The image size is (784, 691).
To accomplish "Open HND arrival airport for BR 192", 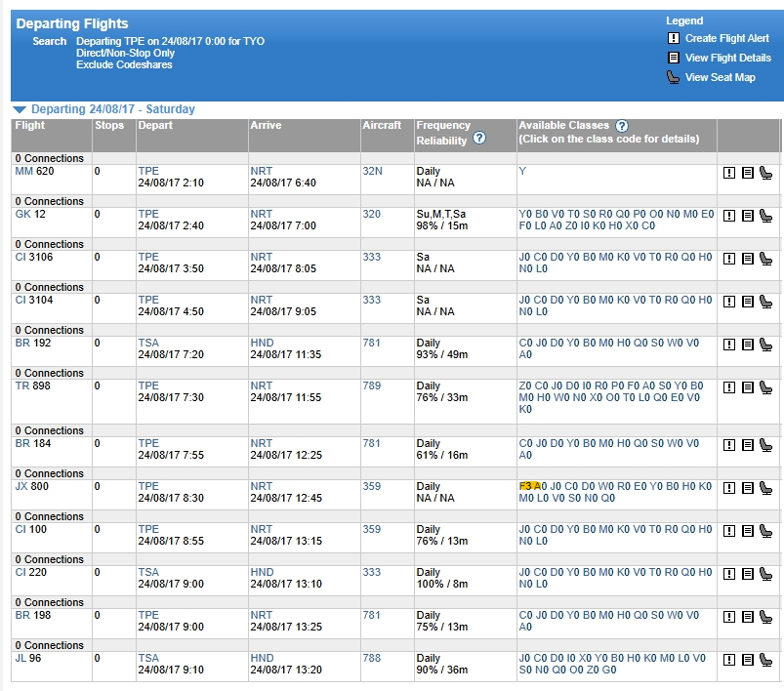I will point(262,343).
